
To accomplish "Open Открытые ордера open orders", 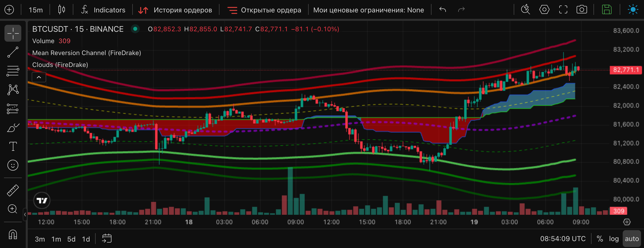I will (x=264, y=10).
